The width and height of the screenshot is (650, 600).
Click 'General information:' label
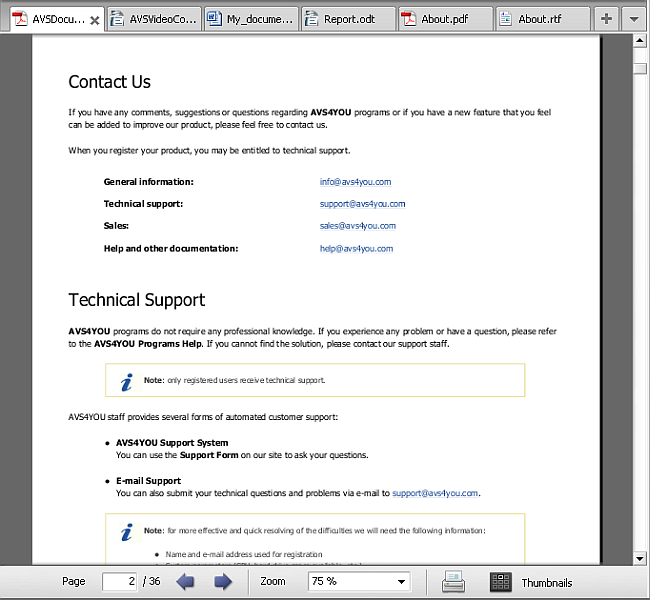pos(148,182)
